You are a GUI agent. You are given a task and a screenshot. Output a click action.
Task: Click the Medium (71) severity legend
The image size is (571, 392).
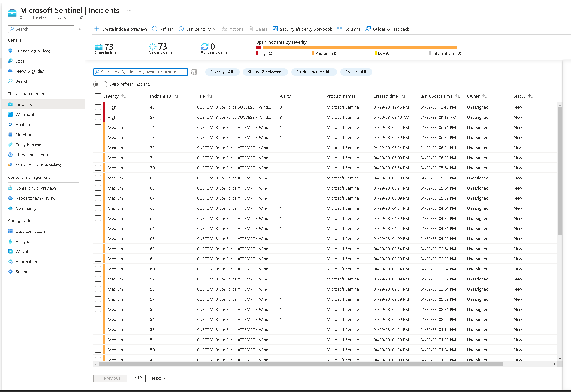pyautogui.click(x=324, y=53)
